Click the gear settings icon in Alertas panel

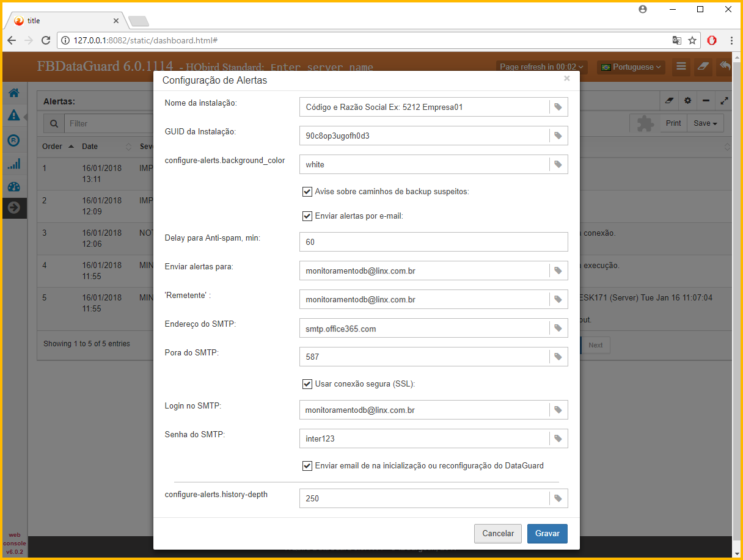coord(687,100)
